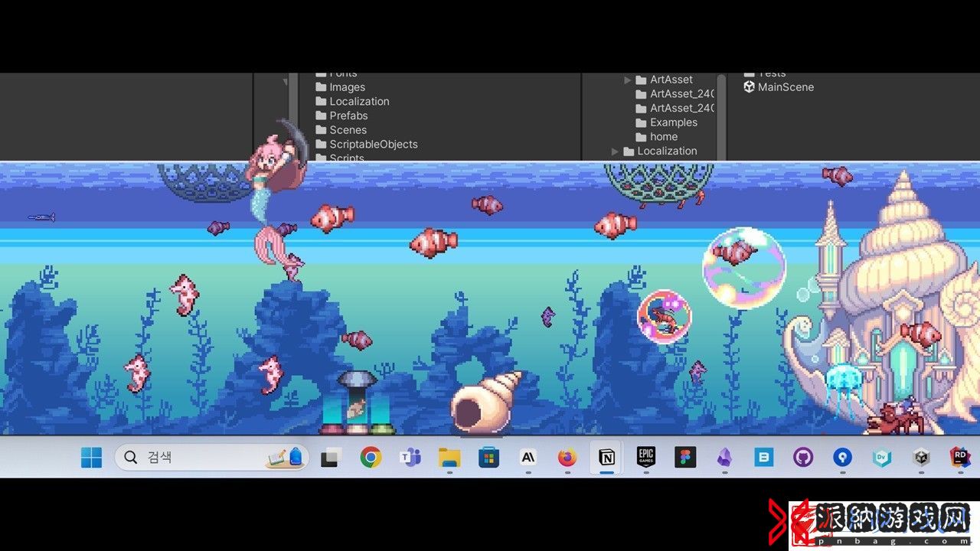This screenshot has height=551, width=980.
Task: Click the glowing capsule tank on seabed
Action: (357, 403)
